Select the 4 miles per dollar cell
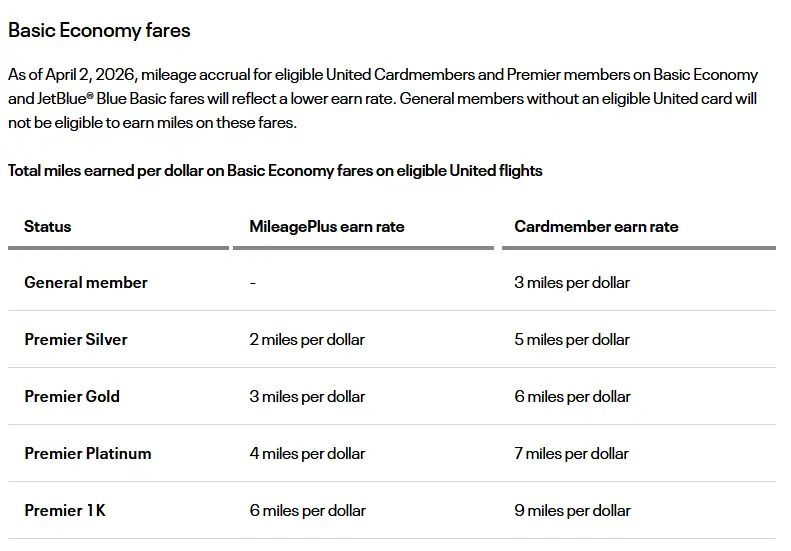This screenshot has width=791, height=551. [307, 454]
